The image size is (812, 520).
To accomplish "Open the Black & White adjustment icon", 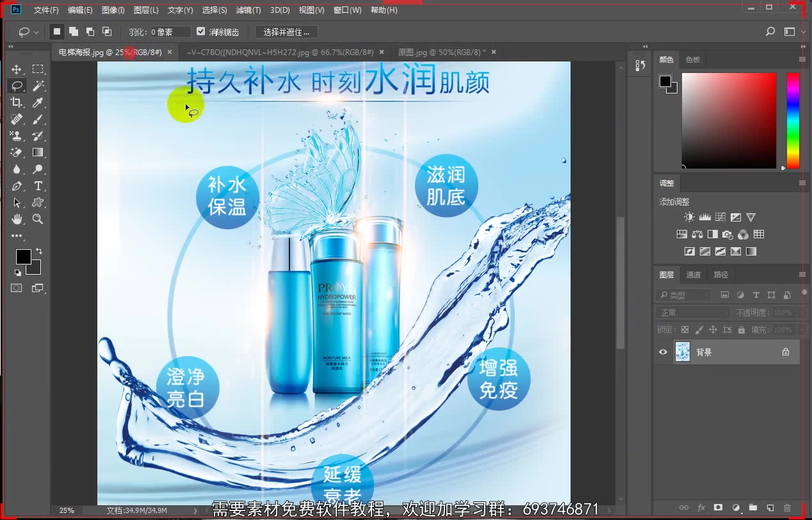I will click(x=713, y=234).
